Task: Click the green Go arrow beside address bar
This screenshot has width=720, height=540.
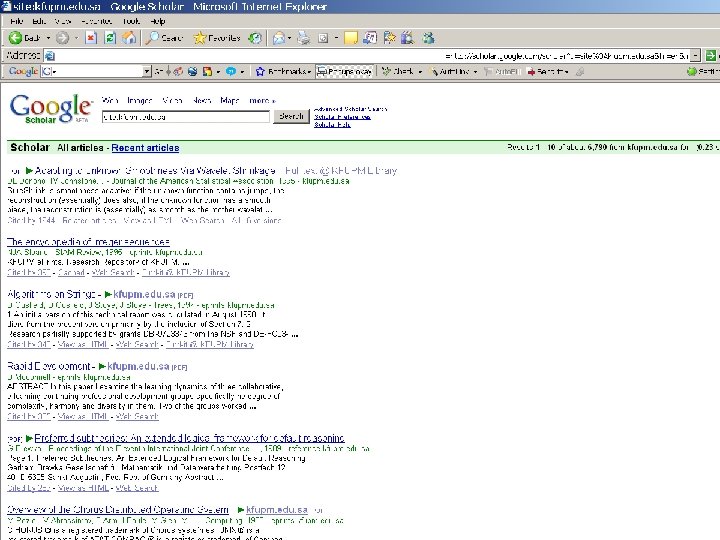Action: coord(711,56)
